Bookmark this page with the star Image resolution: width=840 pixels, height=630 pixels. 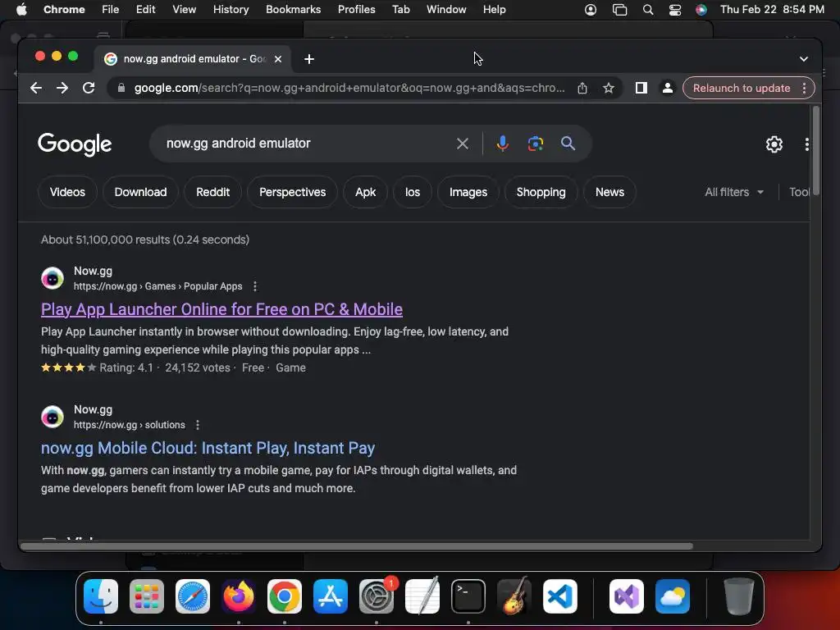608,88
